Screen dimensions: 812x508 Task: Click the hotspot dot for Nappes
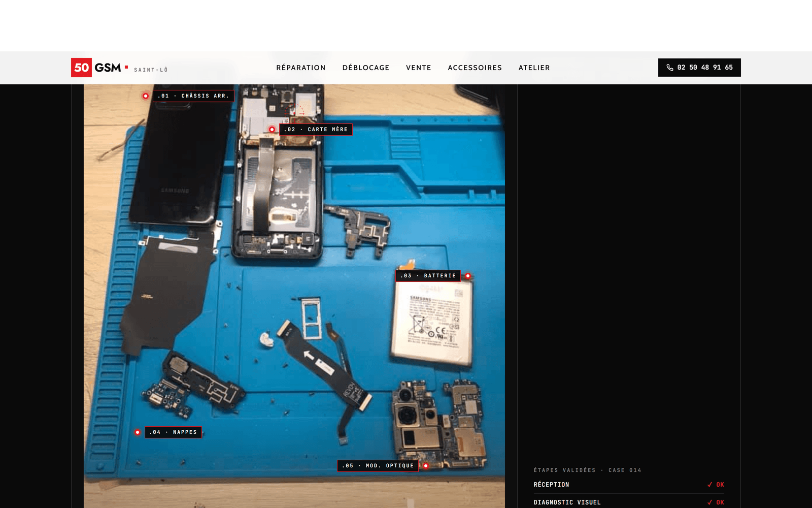point(138,432)
